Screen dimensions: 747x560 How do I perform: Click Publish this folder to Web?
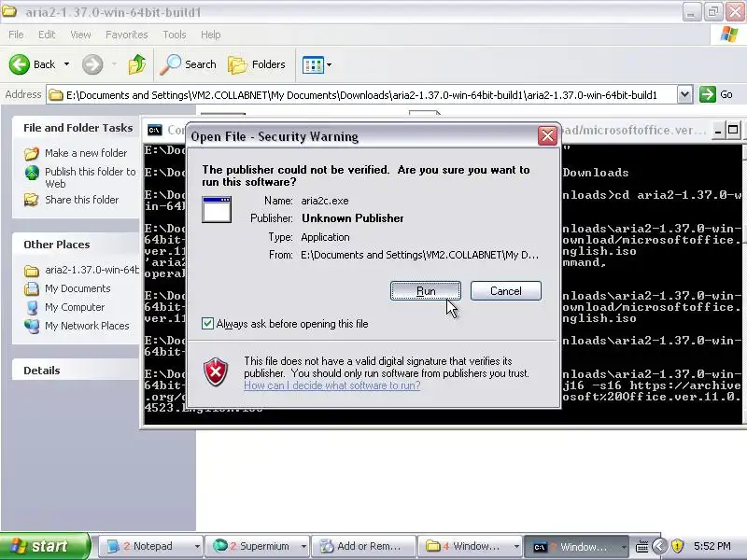(x=90, y=177)
